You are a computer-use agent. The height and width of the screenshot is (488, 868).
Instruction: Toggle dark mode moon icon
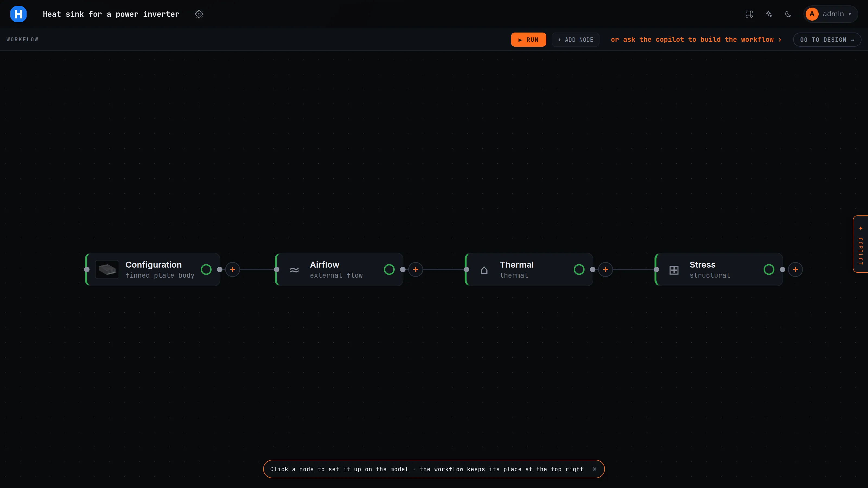(788, 14)
